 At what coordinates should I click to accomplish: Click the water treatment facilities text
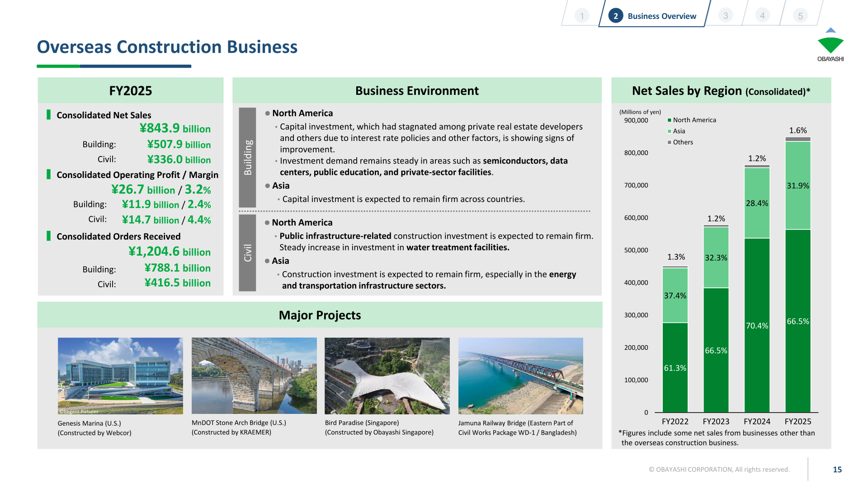[458, 248]
